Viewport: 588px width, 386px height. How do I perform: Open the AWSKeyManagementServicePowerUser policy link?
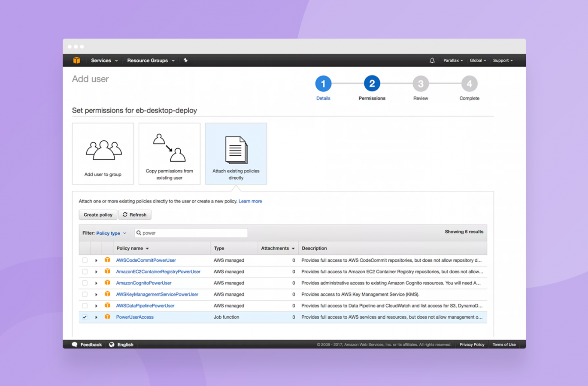click(157, 295)
